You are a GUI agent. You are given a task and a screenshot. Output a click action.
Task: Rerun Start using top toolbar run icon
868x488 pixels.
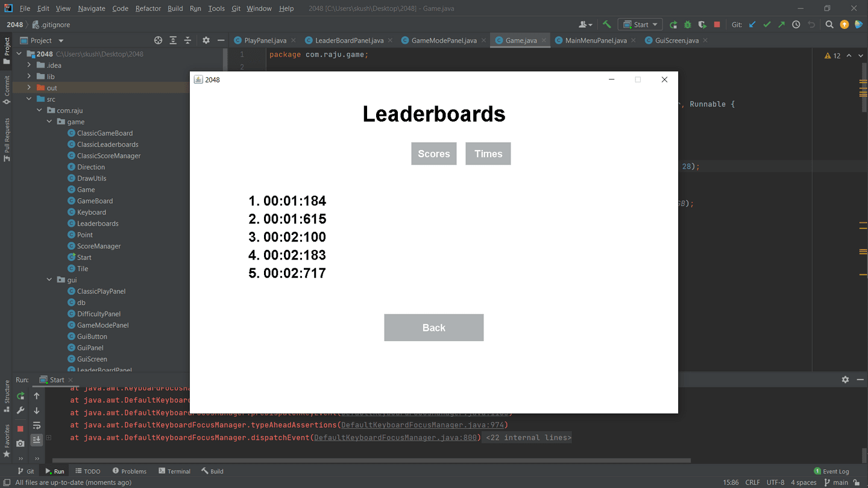(x=673, y=25)
